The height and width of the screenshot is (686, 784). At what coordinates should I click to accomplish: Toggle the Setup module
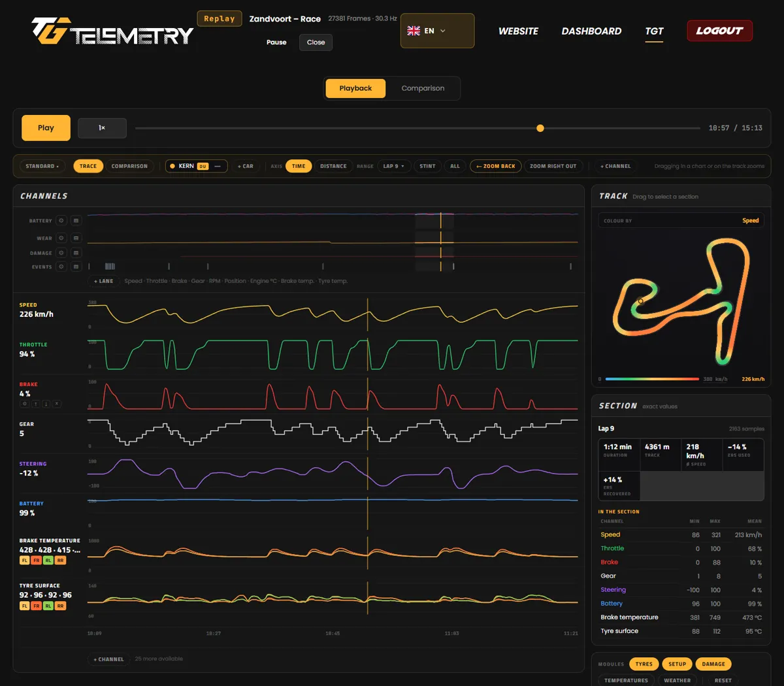(677, 664)
